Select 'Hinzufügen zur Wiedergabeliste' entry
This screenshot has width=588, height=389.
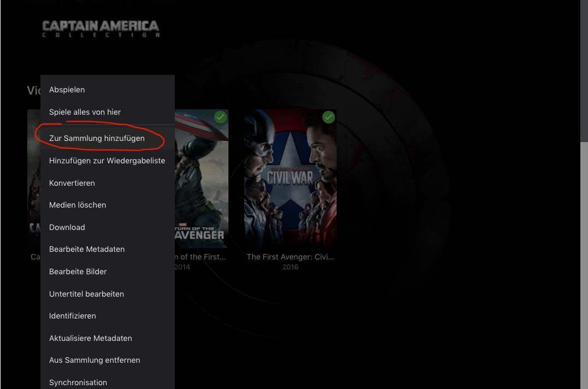[108, 161]
